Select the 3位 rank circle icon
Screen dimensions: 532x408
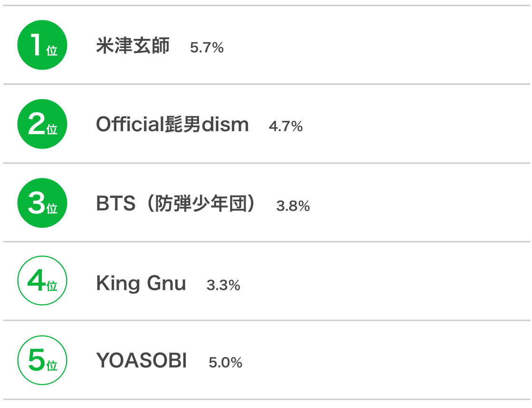click(x=42, y=203)
